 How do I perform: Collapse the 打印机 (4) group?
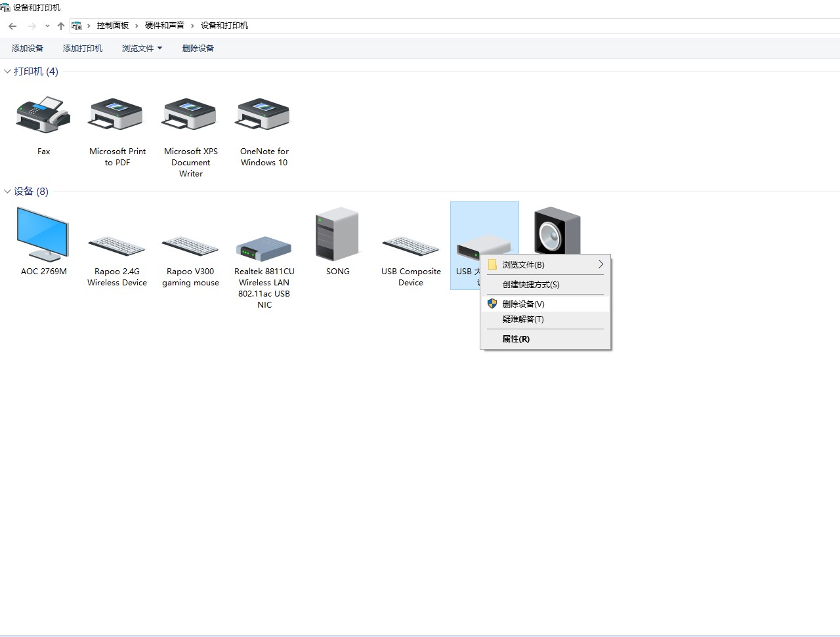[x=8, y=72]
